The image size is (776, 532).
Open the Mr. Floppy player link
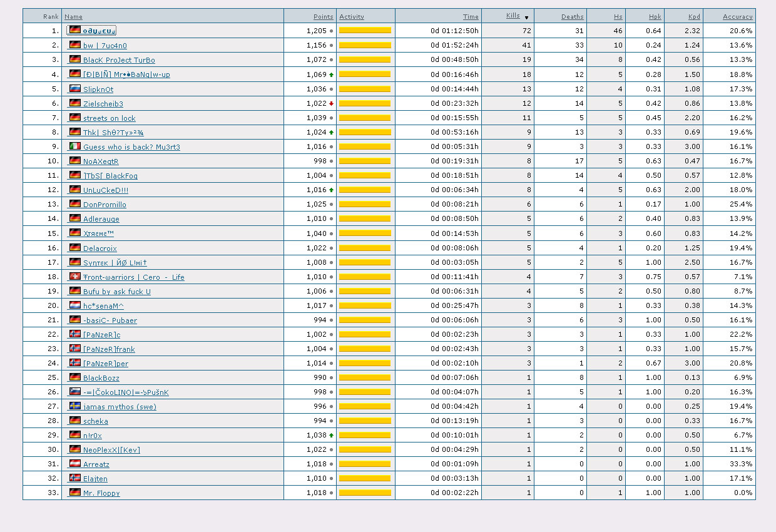[x=101, y=493]
